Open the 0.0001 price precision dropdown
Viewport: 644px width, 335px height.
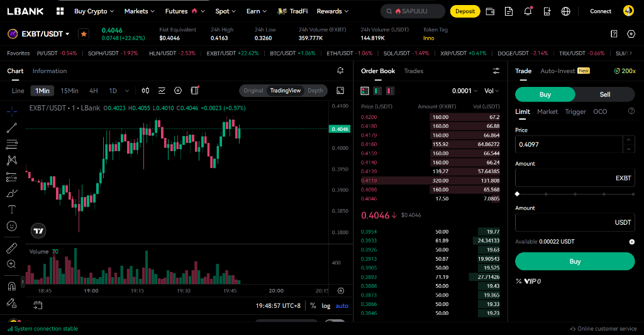(x=465, y=91)
